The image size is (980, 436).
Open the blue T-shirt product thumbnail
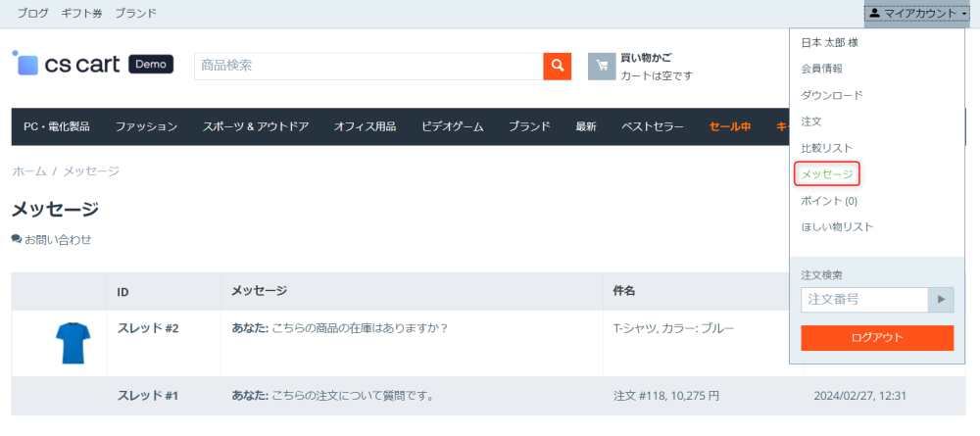(72, 343)
